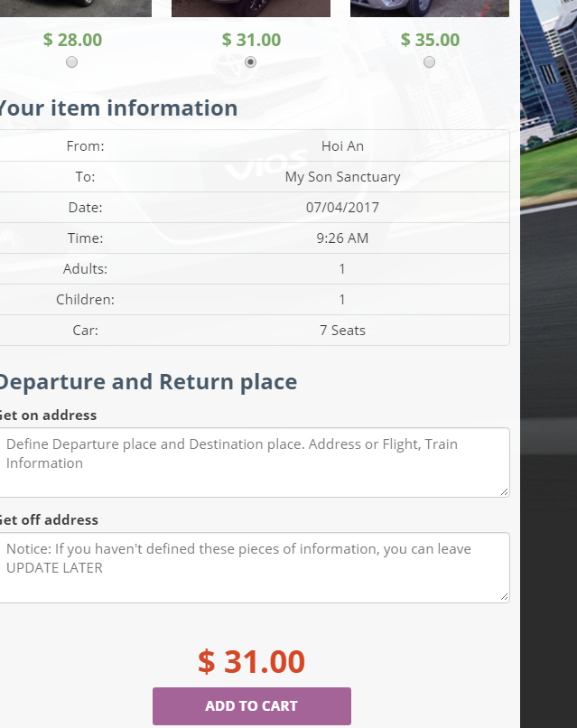Click the car photo above $28.00
Screen dimensions: 577x728
pos(74,7)
